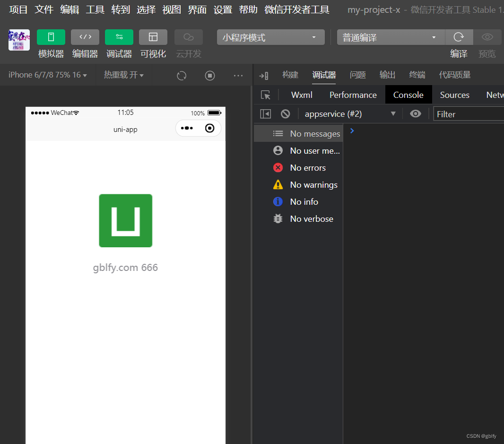
Task: Click the No errors console filter
Action: tap(308, 167)
